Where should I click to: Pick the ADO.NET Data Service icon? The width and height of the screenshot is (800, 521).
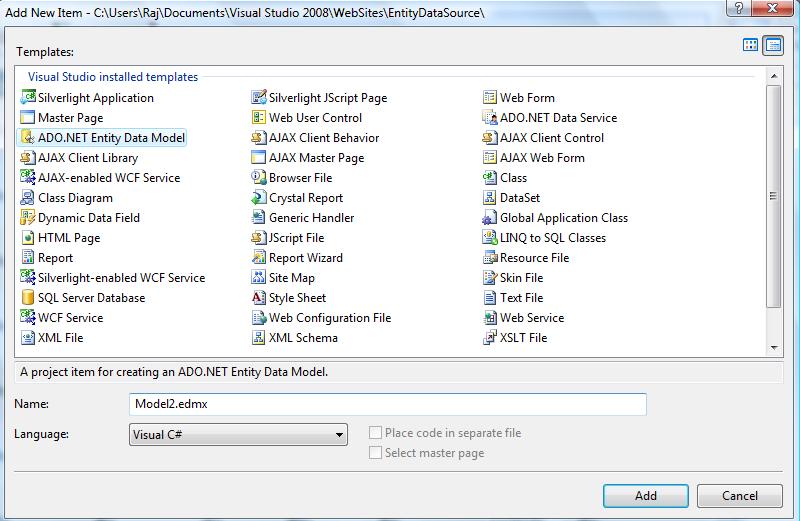tap(490, 117)
